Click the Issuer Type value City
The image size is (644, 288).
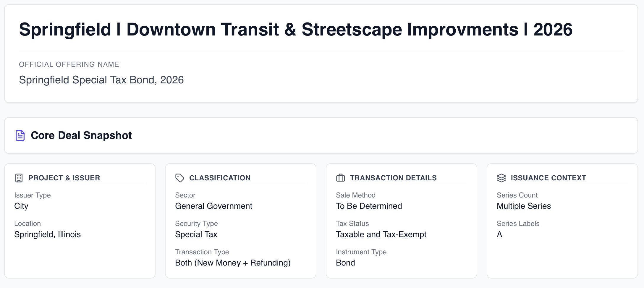(21, 206)
